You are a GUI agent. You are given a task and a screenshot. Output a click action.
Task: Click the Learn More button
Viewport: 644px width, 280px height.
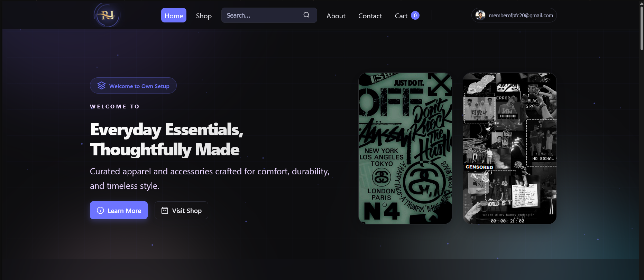click(119, 210)
